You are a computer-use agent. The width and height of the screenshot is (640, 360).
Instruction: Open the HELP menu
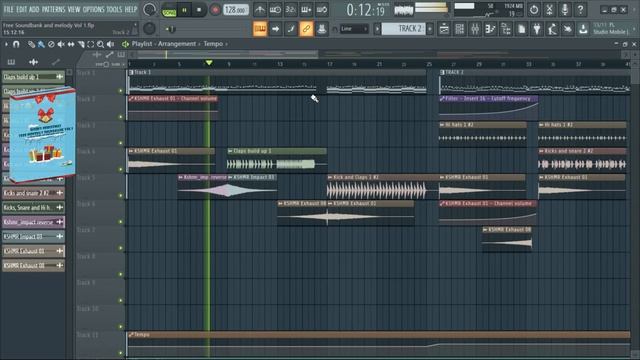[x=131, y=9]
